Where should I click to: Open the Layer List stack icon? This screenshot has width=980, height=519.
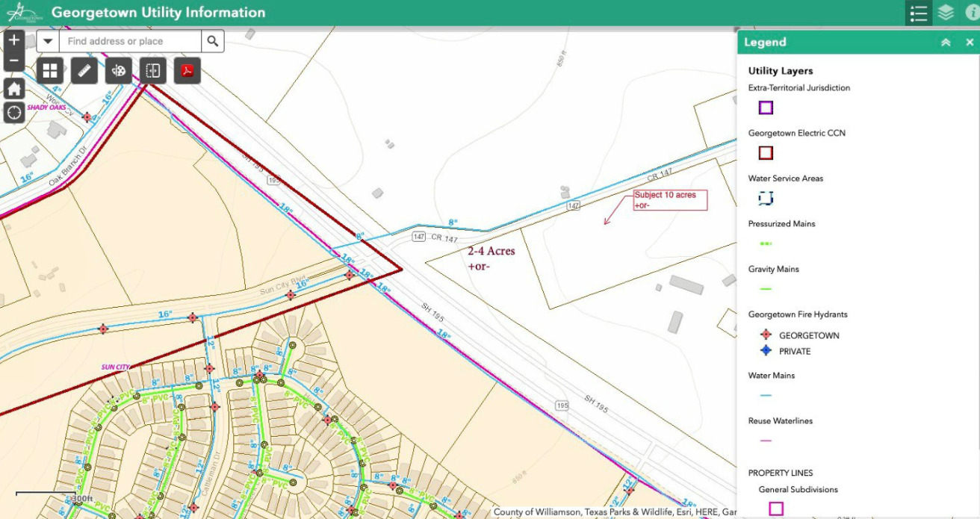pos(946,13)
